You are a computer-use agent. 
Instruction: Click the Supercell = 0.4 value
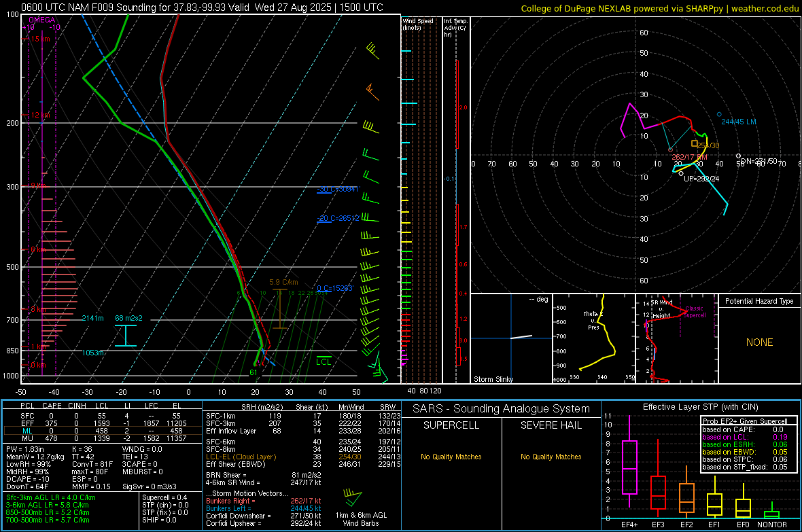pos(164,497)
